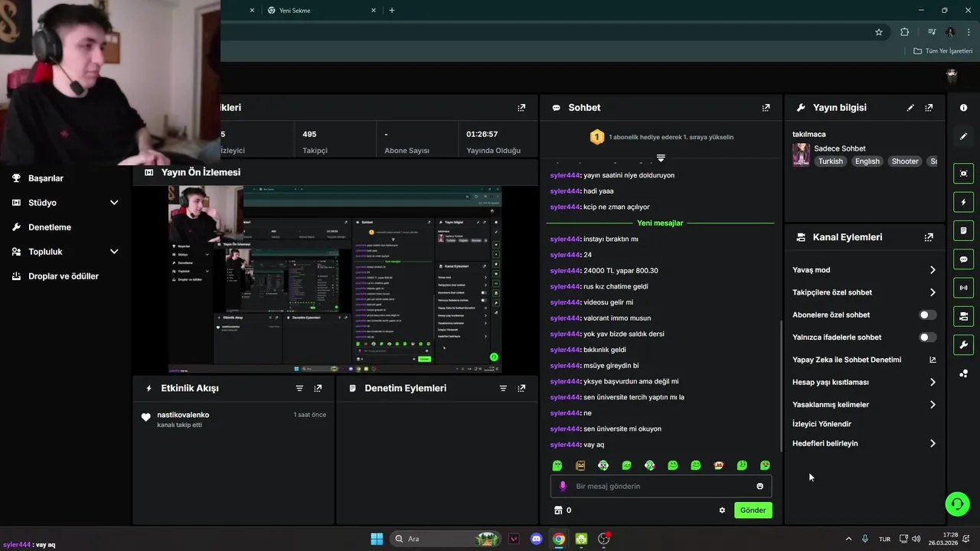Toggle chat widget speech bubble icon
Image resolution: width=980 pixels, height=551 pixels.
[x=963, y=259]
